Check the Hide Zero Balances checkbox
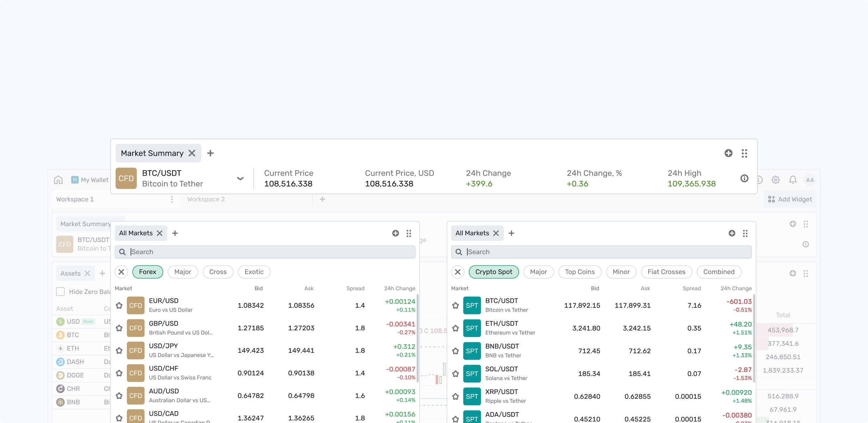Screen dimensions: 868x423 tap(61, 292)
